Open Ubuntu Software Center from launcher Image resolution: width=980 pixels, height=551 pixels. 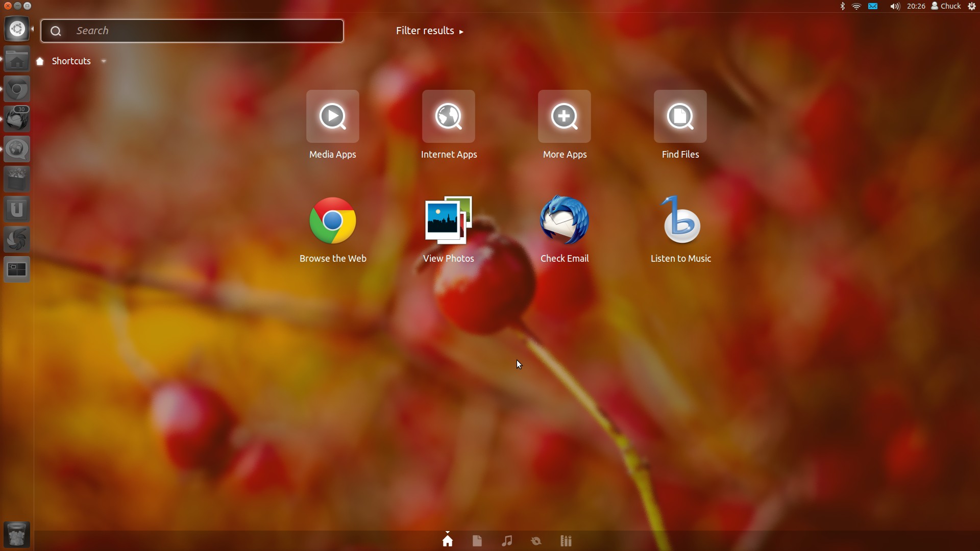pos(17,179)
